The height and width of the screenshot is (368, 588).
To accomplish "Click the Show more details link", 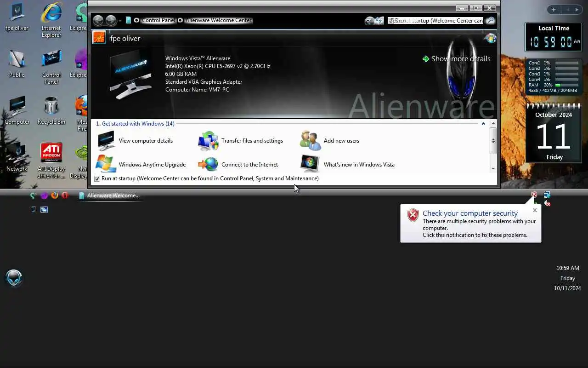I will point(461,59).
